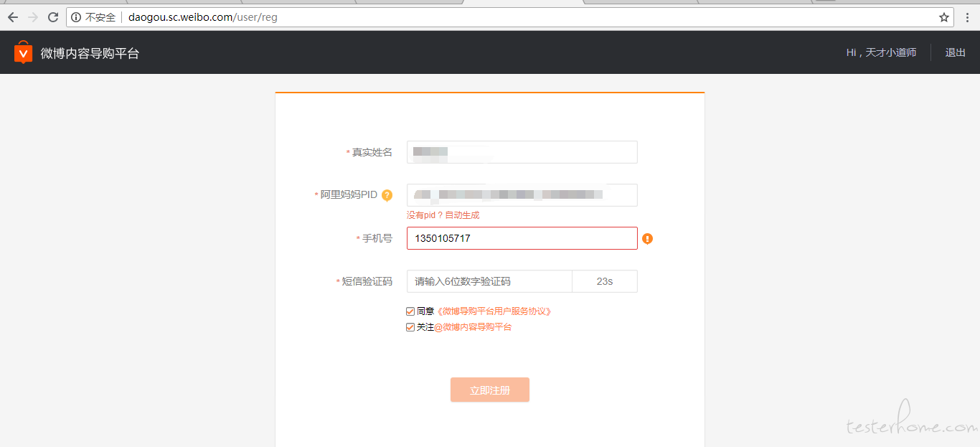Click the 阿里妈妈PID field label
This screenshot has width=980, height=447.
(349, 195)
